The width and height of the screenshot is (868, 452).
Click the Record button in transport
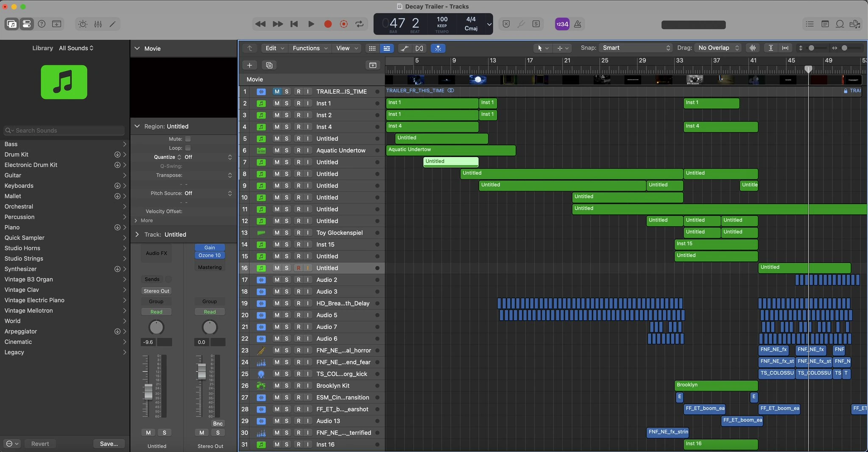click(x=328, y=24)
